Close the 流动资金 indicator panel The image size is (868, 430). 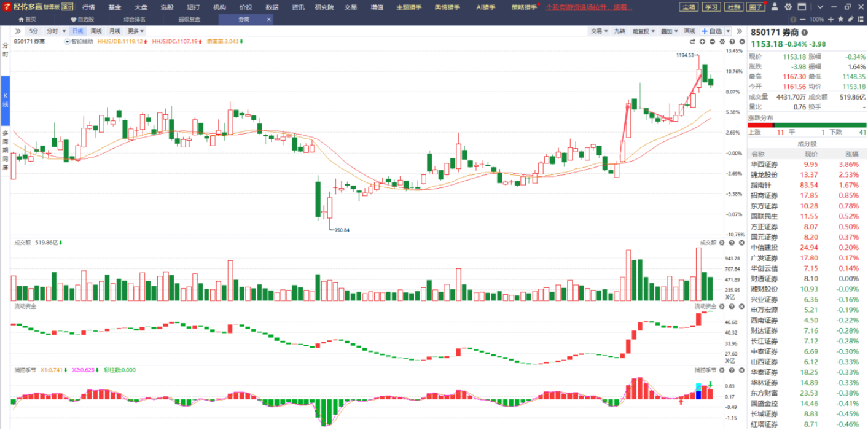click(741, 306)
